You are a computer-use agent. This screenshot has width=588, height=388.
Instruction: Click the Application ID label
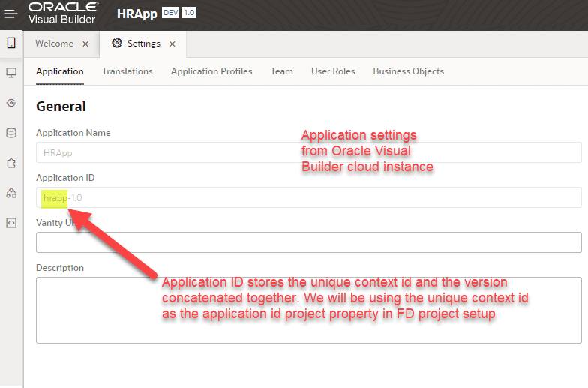click(x=65, y=178)
